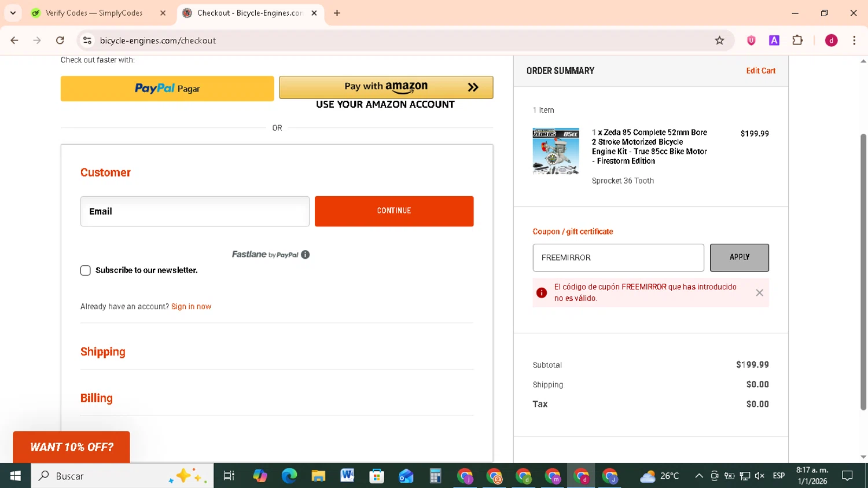Image resolution: width=868 pixels, height=488 pixels.
Task: Open the Extensions puzzle icon
Action: [x=797, y=41]
